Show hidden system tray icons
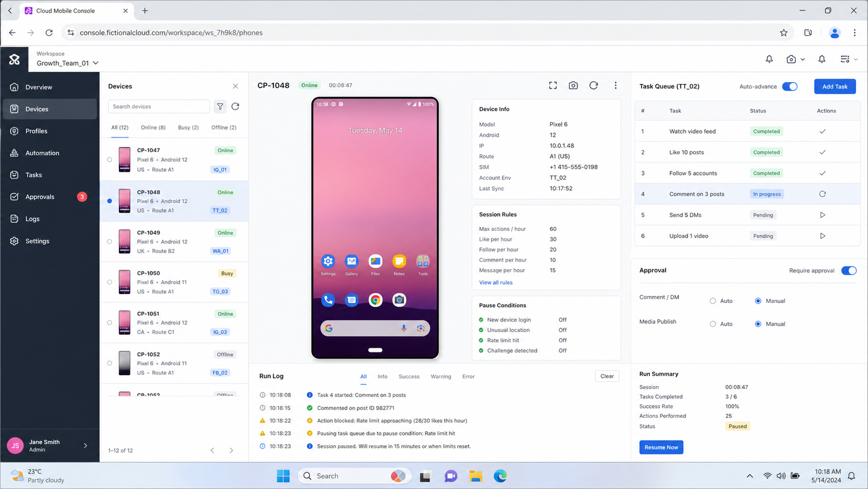868x489 pixels. 750,476
